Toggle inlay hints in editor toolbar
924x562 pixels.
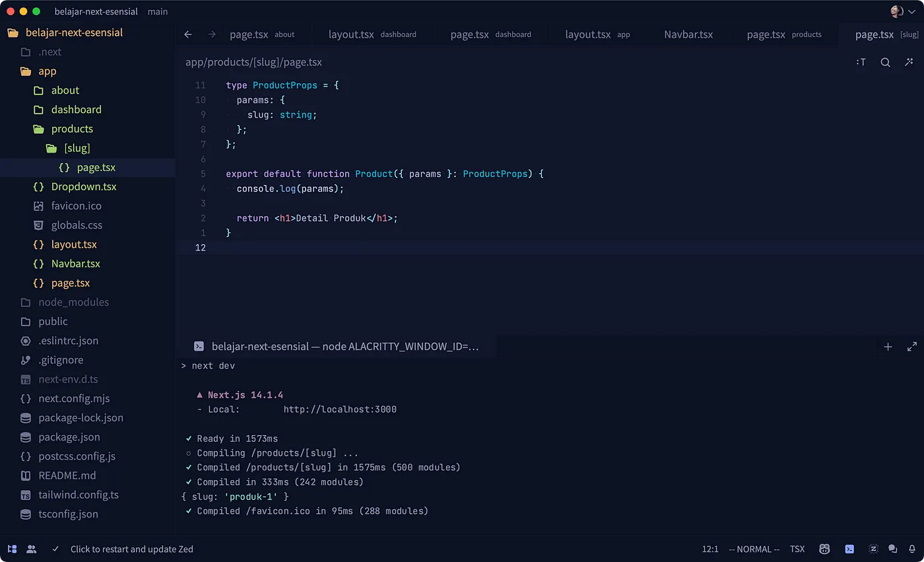pos(861,62)
